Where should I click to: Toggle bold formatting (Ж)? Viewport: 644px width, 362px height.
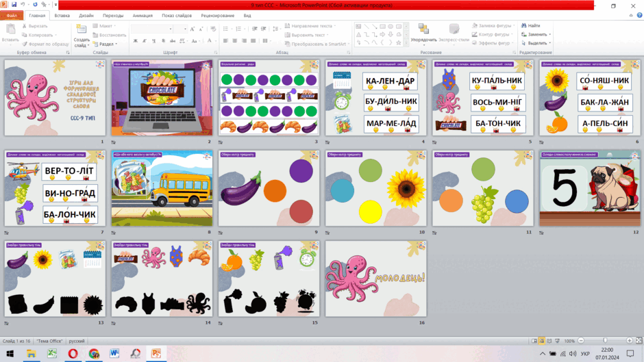[136, 40]
